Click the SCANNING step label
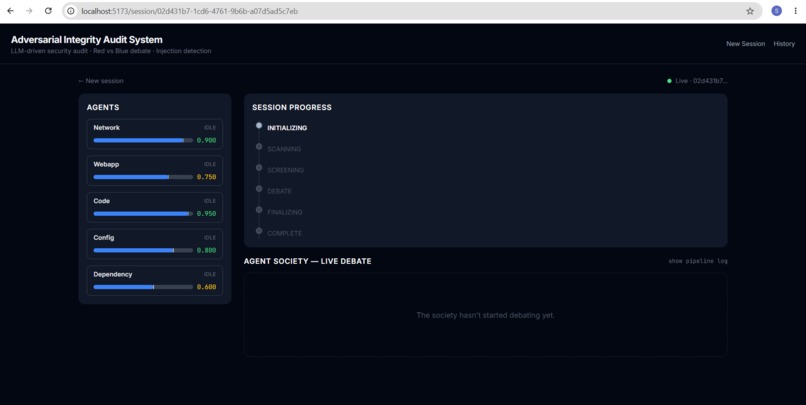Image resolution: width=806 pixels, height=405 pixels. [x=284, y=149]
